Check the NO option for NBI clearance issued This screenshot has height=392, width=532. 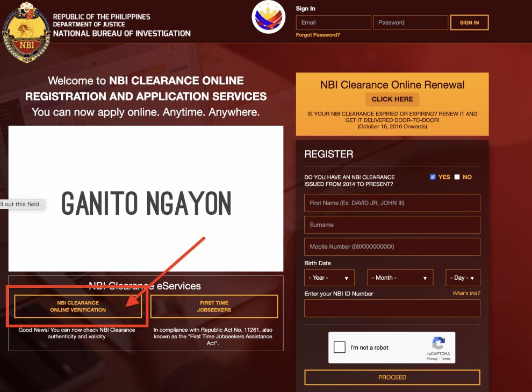tap(457, 177)
